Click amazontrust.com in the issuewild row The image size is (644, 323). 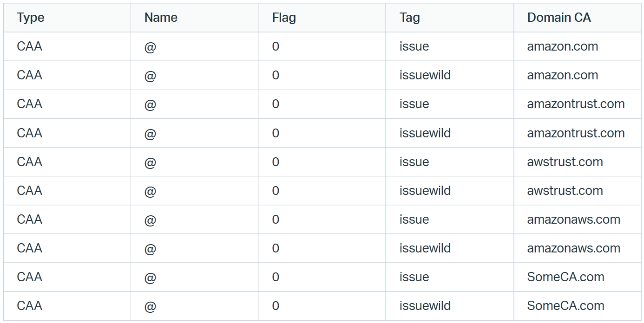[576, 133]
